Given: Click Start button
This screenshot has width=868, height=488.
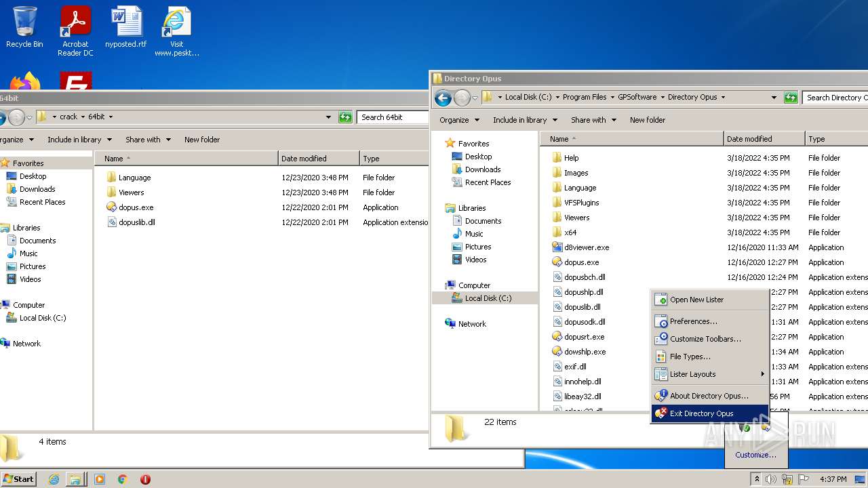Looking at the screenshot, I should (18, 479).
